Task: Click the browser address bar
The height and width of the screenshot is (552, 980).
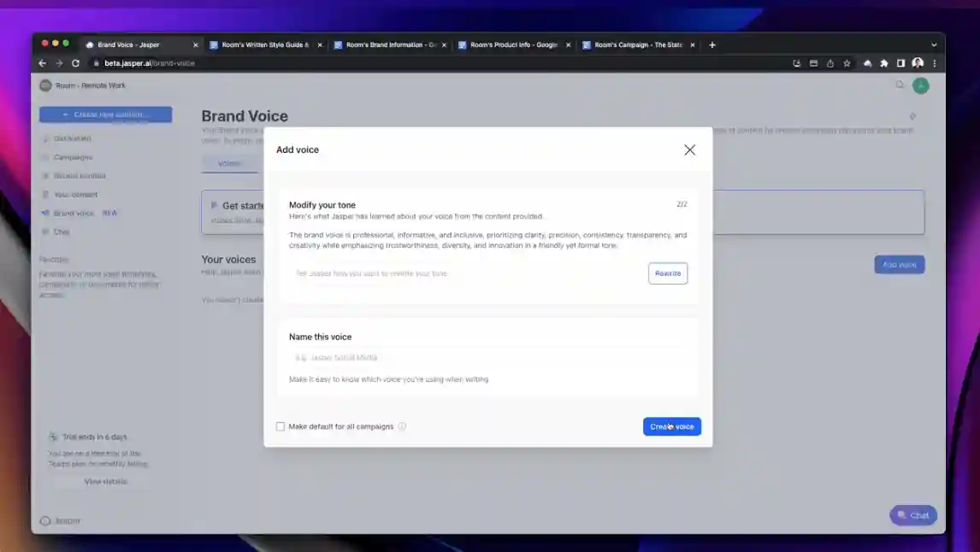Action: click(x=438, y=63)
